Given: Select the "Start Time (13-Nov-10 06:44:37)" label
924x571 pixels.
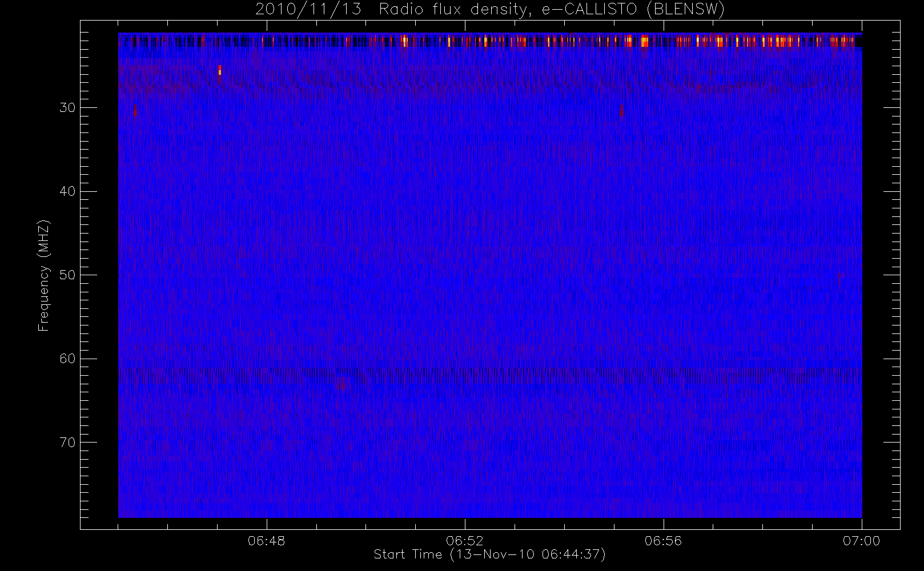Looking at the screenshot, I should (489, 554).
